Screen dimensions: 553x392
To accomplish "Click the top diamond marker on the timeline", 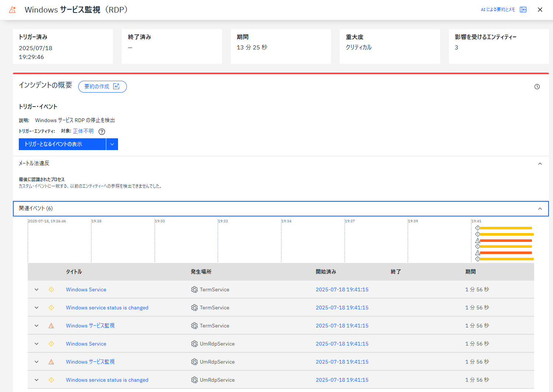I will pyautogui.click(x=477, y=228).
